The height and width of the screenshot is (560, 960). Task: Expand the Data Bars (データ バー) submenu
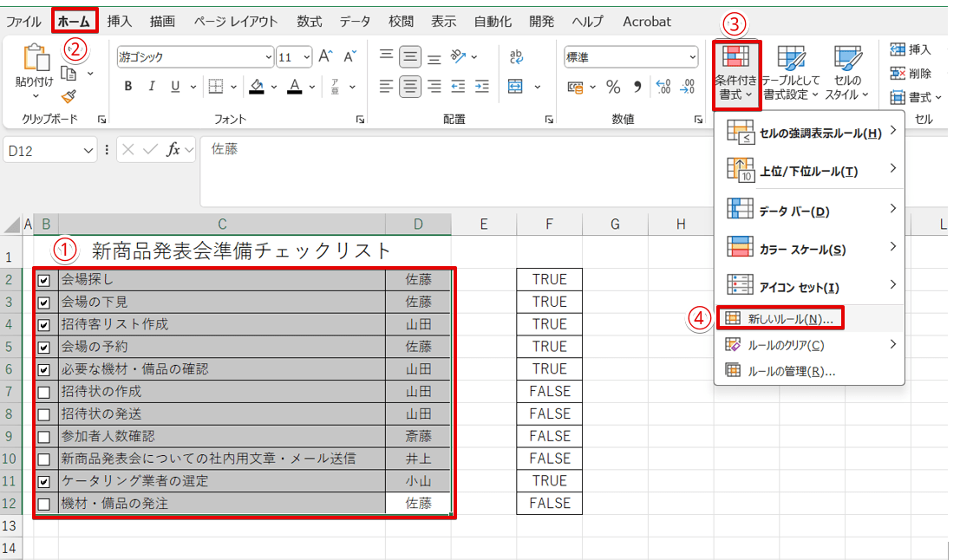[809, 210]
